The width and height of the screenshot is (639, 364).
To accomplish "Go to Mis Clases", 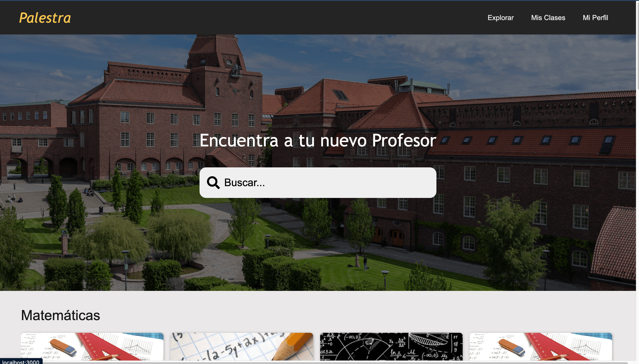I will point(548,18).
